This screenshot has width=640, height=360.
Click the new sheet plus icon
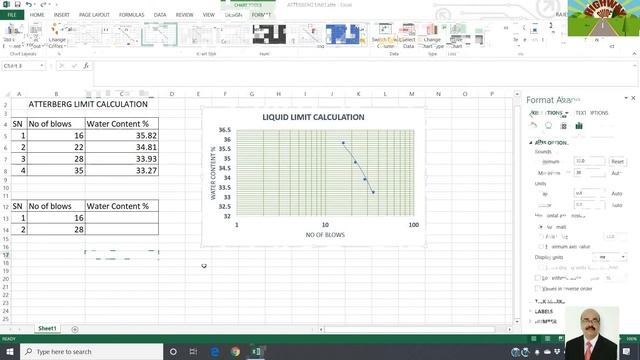[75, 329]
